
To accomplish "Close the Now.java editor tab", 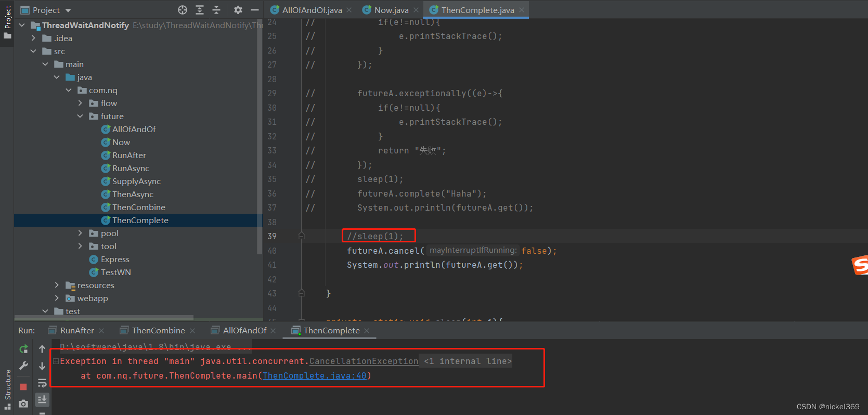I will pyautogui.click(x=416, y=10).
